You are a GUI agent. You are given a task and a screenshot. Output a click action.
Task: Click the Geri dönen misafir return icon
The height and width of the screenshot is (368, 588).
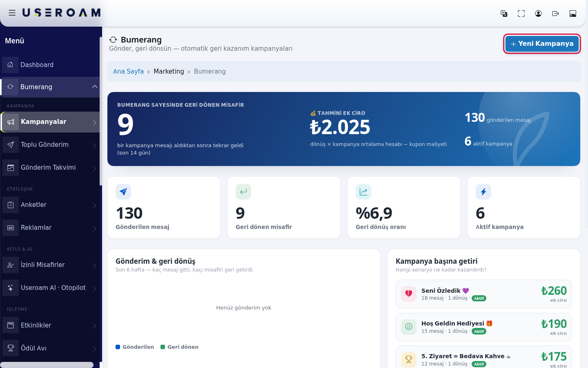coord(243,192)
